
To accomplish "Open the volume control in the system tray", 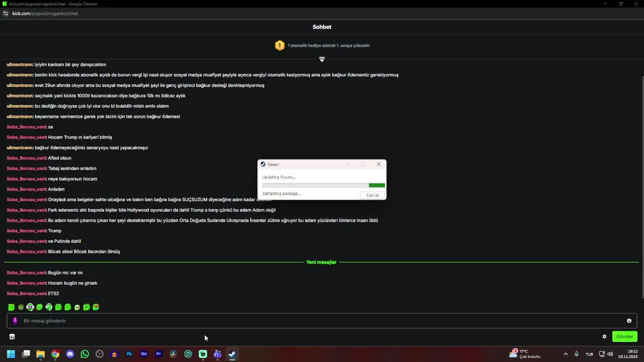I will tap(610, 354).
